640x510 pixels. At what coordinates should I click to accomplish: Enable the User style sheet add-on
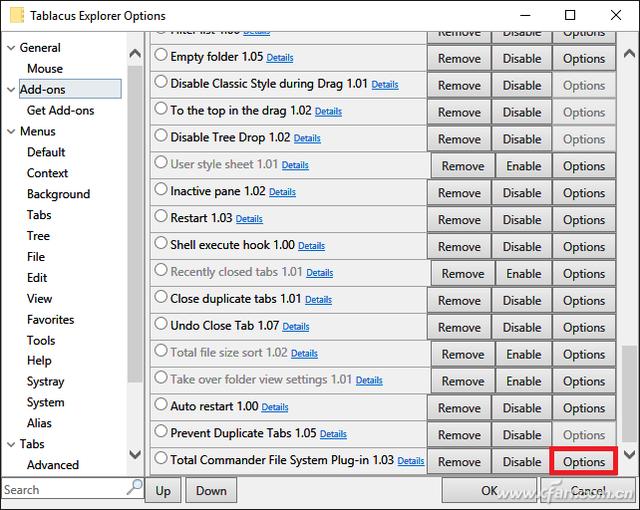524,166
